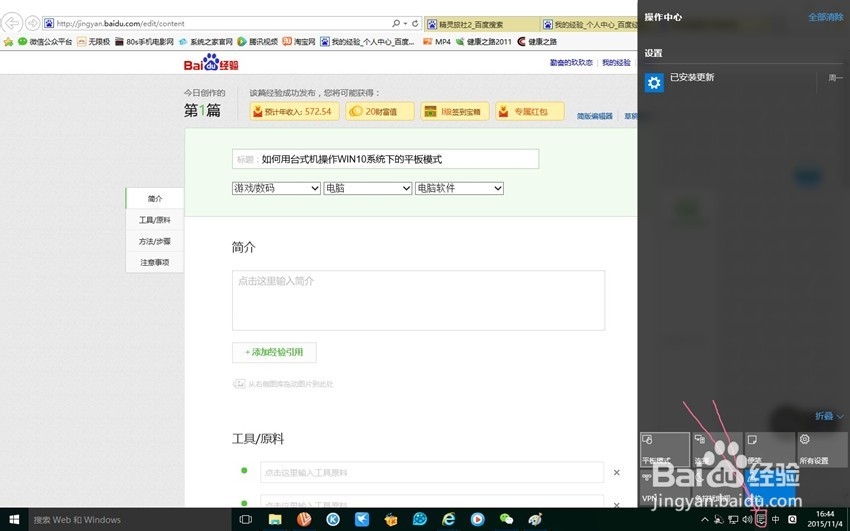This screenshot has height=531, width=850.
Task: Open the volume speaker icon in system tray
Action: point(747,520)
